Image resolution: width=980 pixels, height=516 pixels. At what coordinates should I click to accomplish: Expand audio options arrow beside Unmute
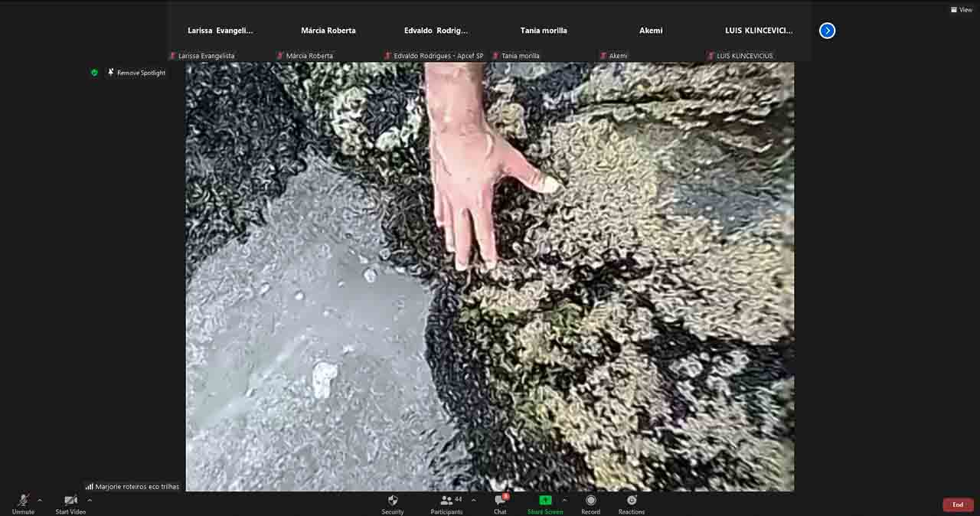40,501
